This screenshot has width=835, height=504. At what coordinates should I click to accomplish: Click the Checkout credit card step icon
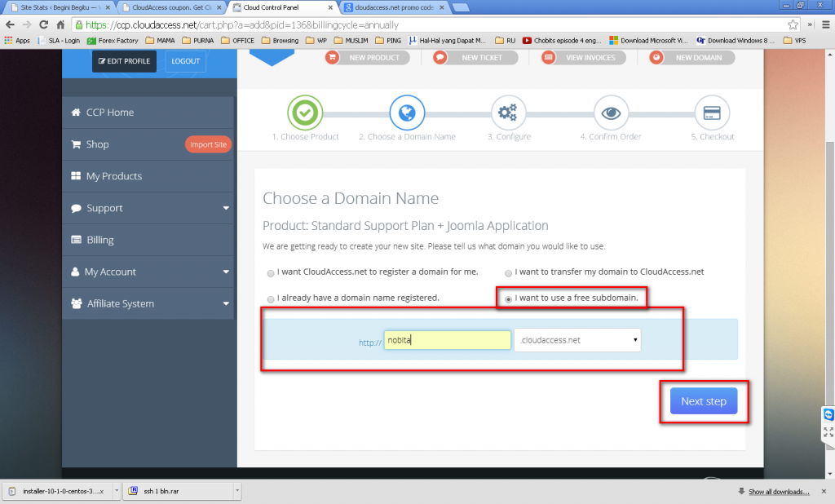point(712,113)
